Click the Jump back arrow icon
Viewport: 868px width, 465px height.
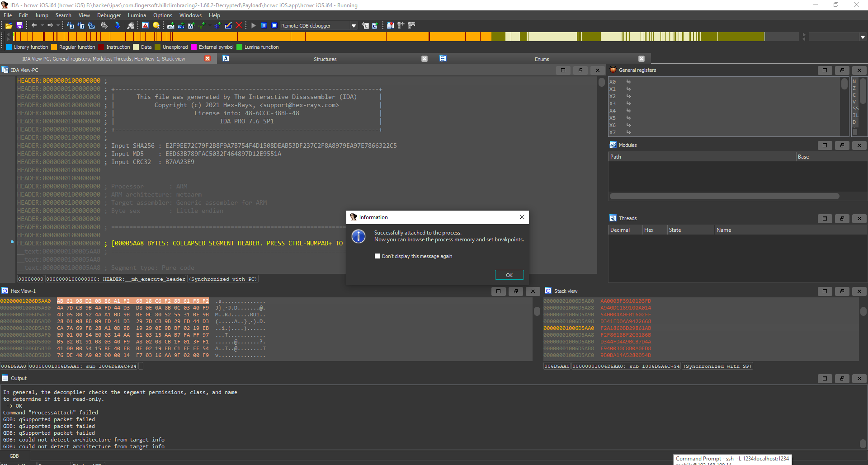tap(34, 26)
